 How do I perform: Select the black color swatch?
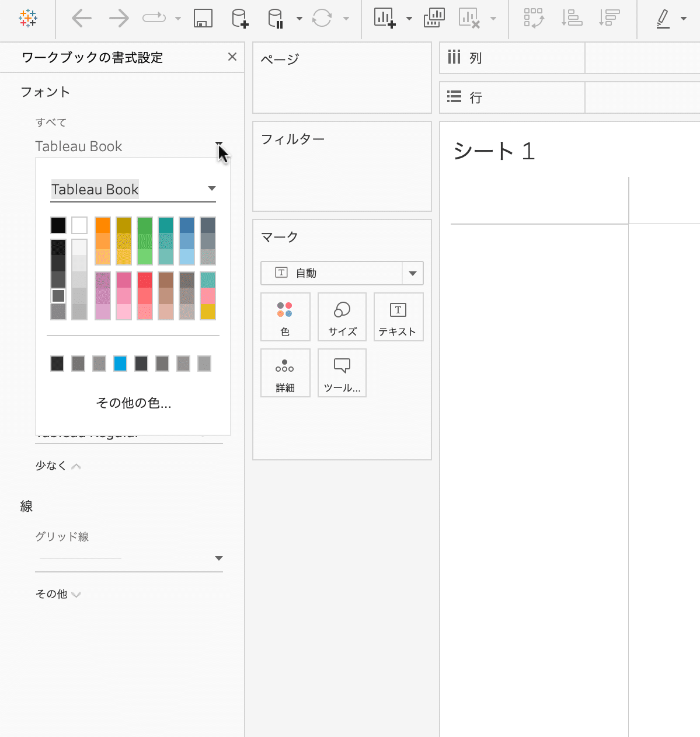58,225
